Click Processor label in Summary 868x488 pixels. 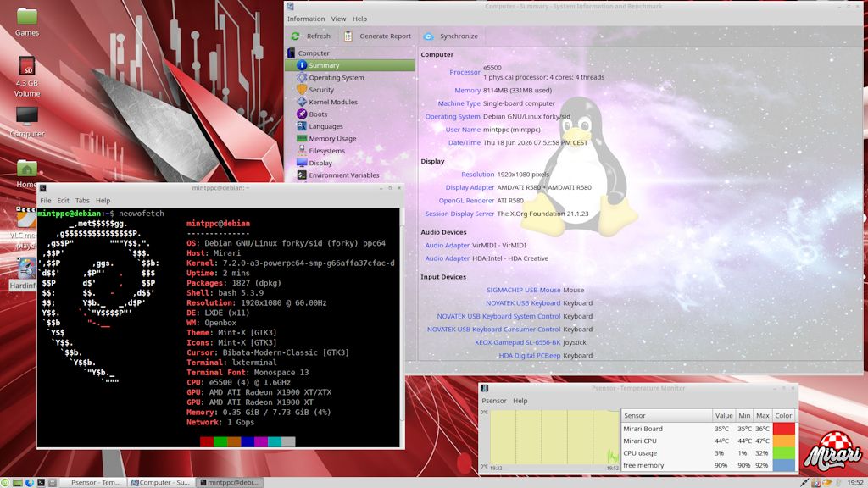[465, 72]
